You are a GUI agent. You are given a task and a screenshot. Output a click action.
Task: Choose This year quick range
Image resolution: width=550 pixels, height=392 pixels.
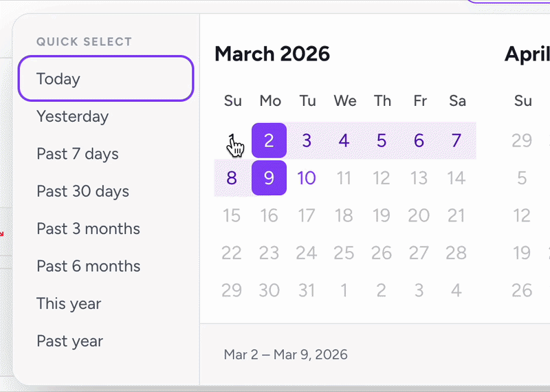point(106,303)
